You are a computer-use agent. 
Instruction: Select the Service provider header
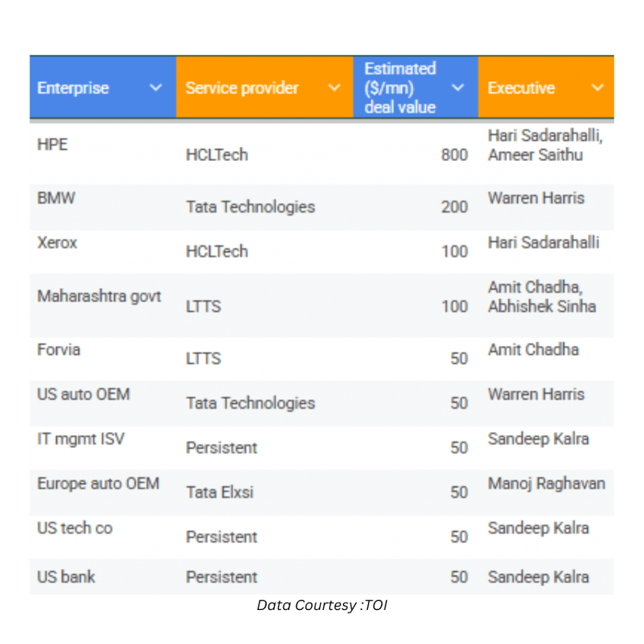point(241,89)
